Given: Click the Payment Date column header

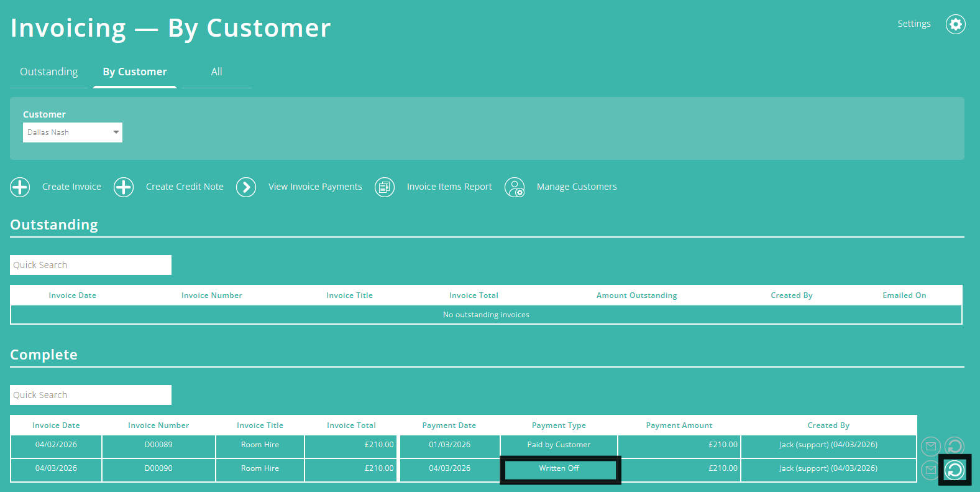Looking at the screenshot, I should [x=449, y=425].
